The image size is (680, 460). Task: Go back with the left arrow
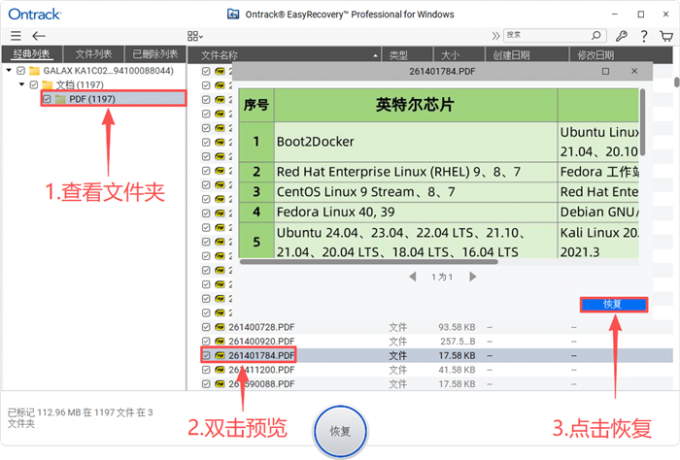[x=39, y=36]
